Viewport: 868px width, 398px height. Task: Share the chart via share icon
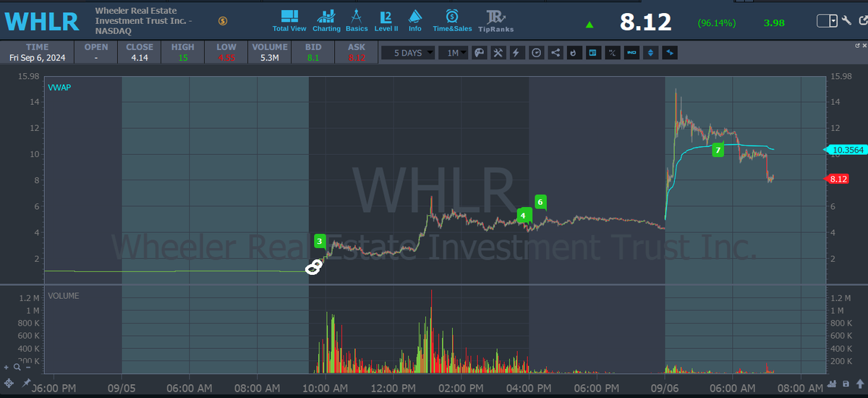[555, 52]
